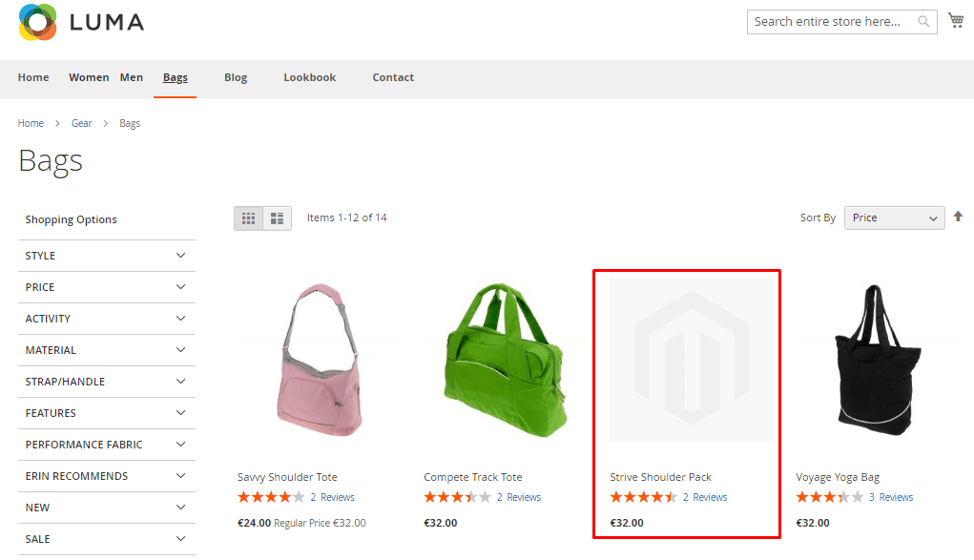
Task: Expand the STYLE filter
Action: tap(107, 256)
